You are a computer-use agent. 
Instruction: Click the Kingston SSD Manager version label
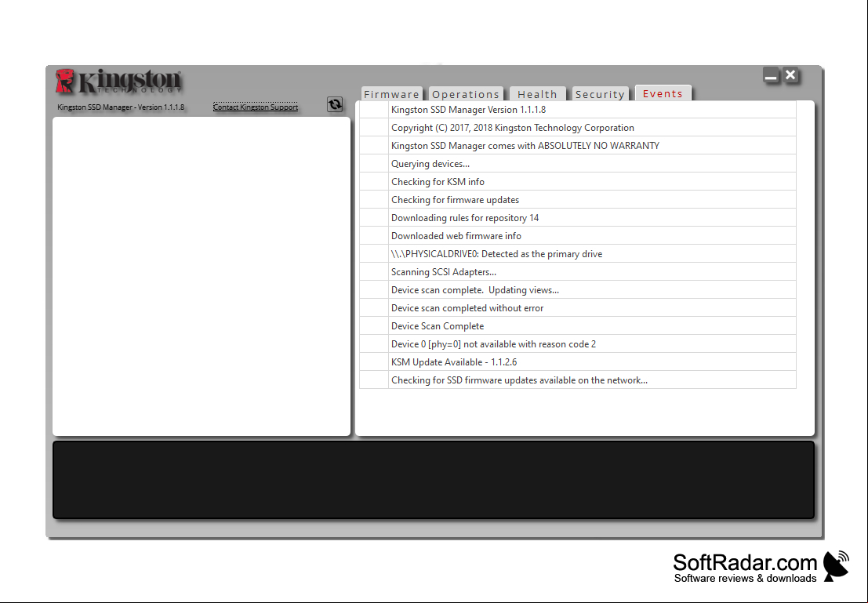pyautogui.click(x=121, y=107)
